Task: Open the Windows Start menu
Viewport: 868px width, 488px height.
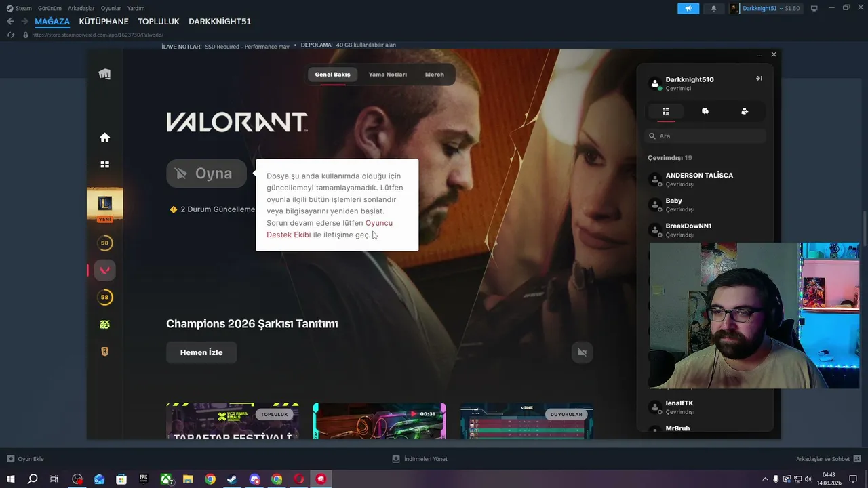Action: tap(11, 479)
